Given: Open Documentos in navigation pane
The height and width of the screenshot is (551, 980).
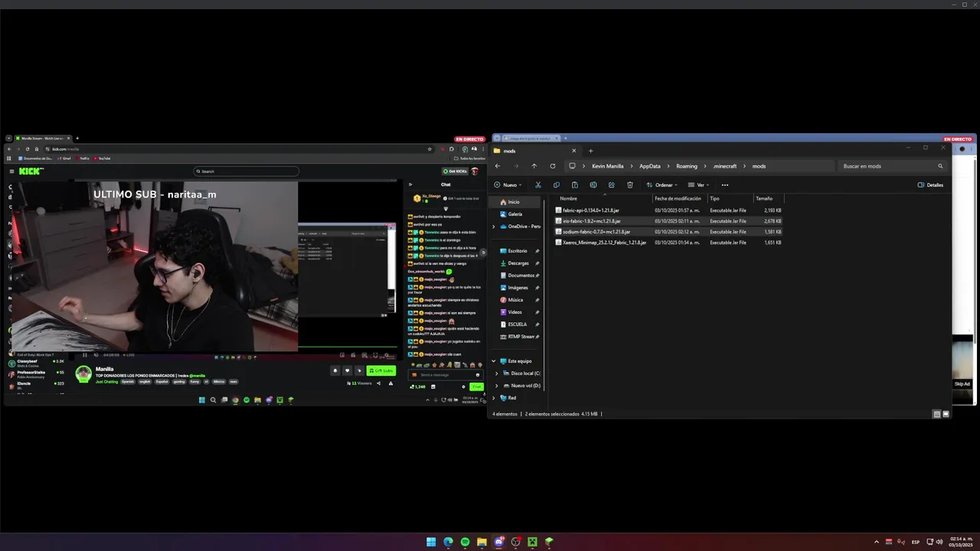Looking at the screenshot, I should click(x=521, y=275).
